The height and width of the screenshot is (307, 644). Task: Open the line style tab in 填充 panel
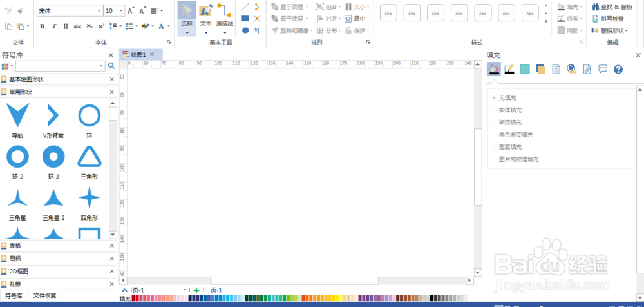click(x=509, y=69)
